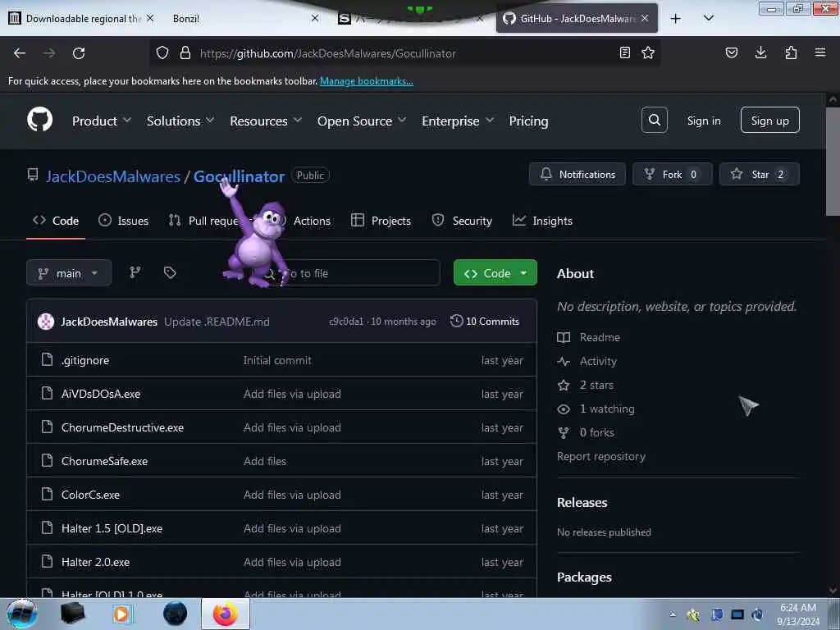Screen dimensions: 840x630
Task: Click Sign in link
Action: [x=703, y=121]
